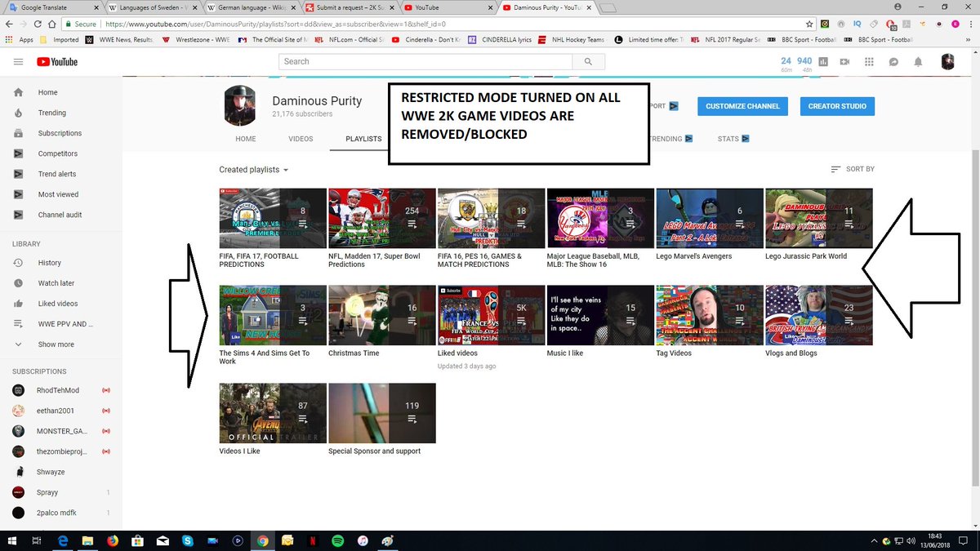This screenshot has height=551, width=980.
Task: Open the Lego Marvel's Avengers playlist title
Action: (x=693, y=256)
